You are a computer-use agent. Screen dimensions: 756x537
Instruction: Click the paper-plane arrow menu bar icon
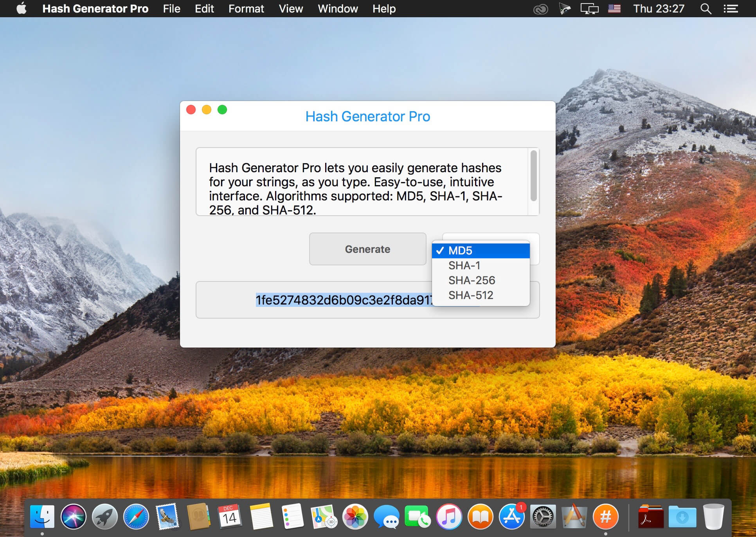[x=564, y=9]
